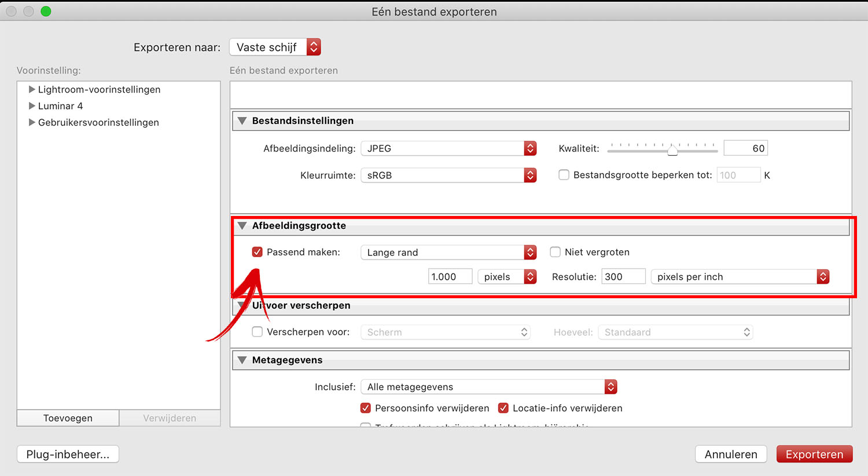Click the green maximize window button
Screen dimensions: 868x476
(x=46, y=12)
